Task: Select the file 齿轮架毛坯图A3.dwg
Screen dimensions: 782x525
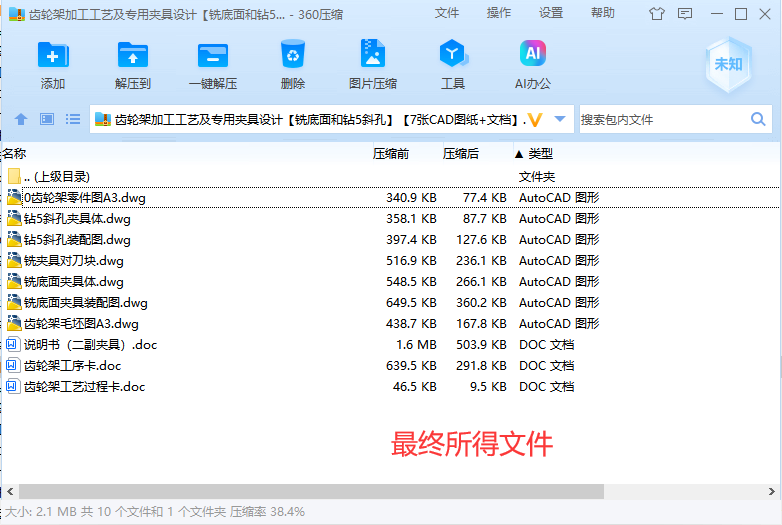Action: coord(81,324)
